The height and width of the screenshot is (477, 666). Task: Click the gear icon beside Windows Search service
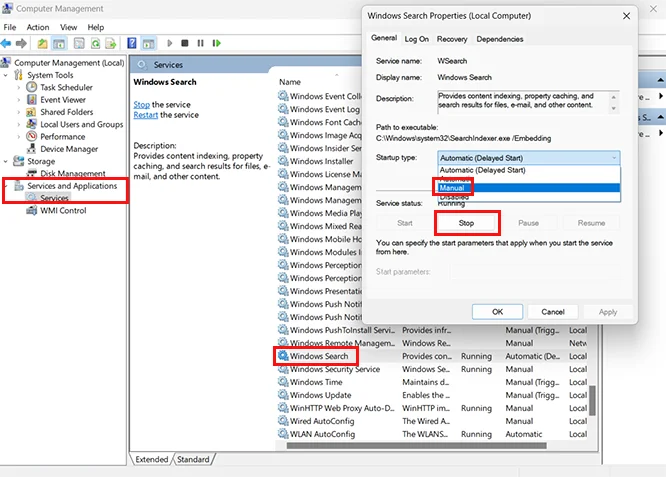coord(283,355)
